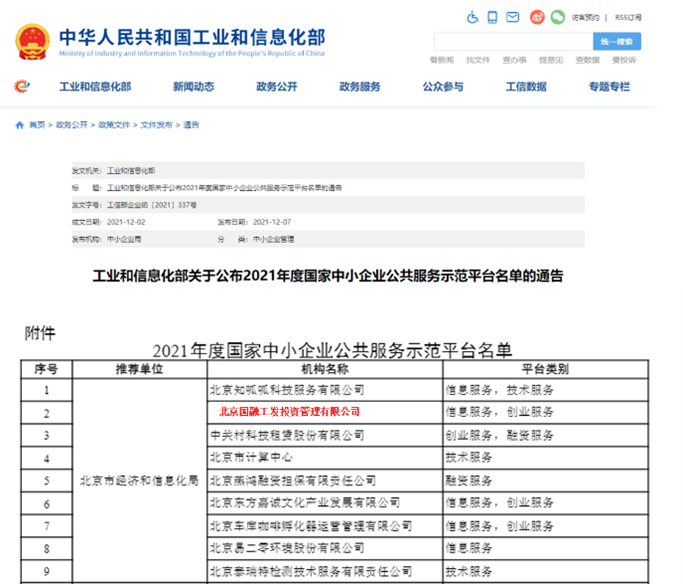Open the Weibo social icon
Screen dimensions: 683x584
point(537,17)
